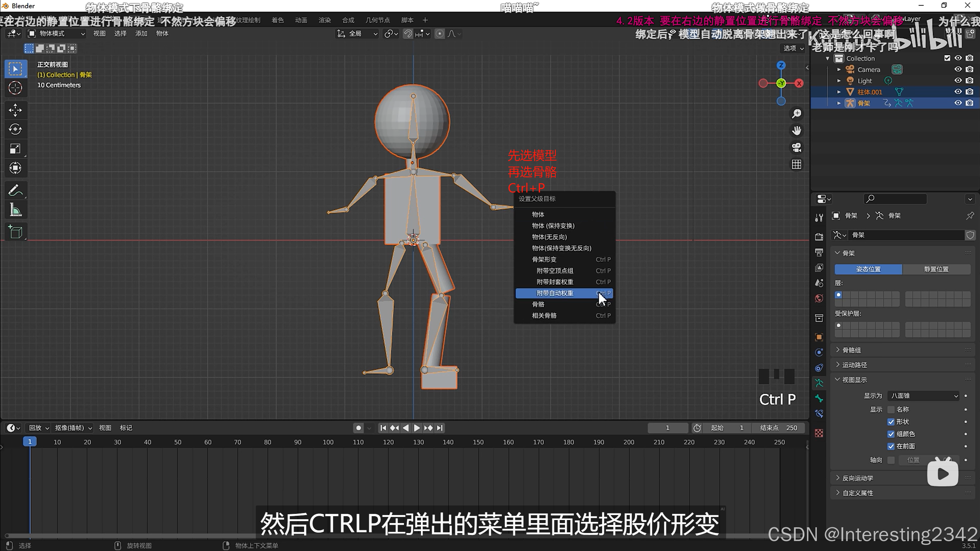The height and width of the screenshot is (551, 980).
Task: Hide the Camera object using its eye icon
Action: coord(958,69)
